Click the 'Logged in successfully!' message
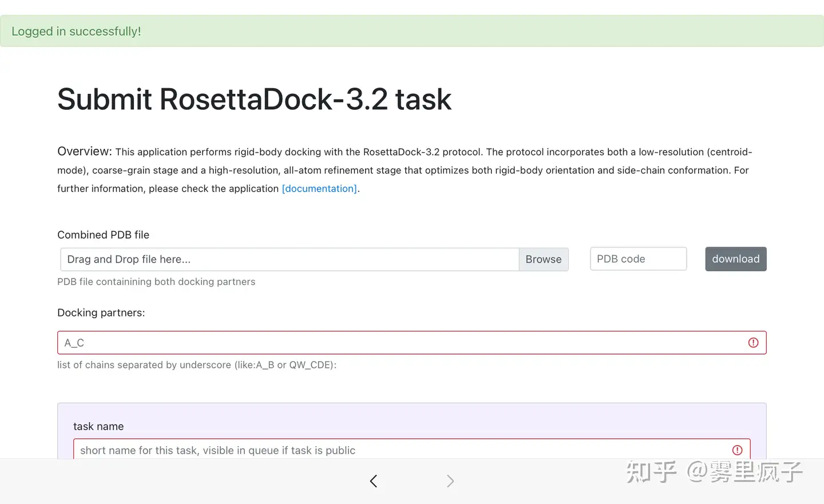 click(x=76, y=31)
